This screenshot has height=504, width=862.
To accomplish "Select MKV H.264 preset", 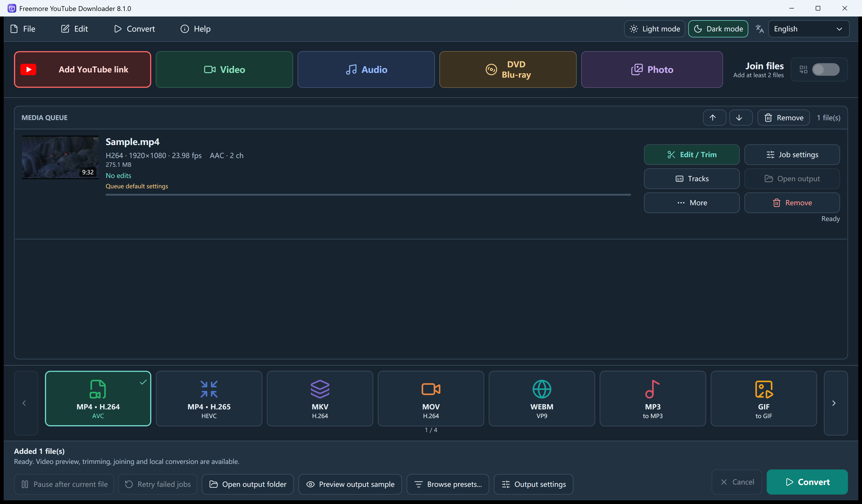I will (x=320, y=398).
